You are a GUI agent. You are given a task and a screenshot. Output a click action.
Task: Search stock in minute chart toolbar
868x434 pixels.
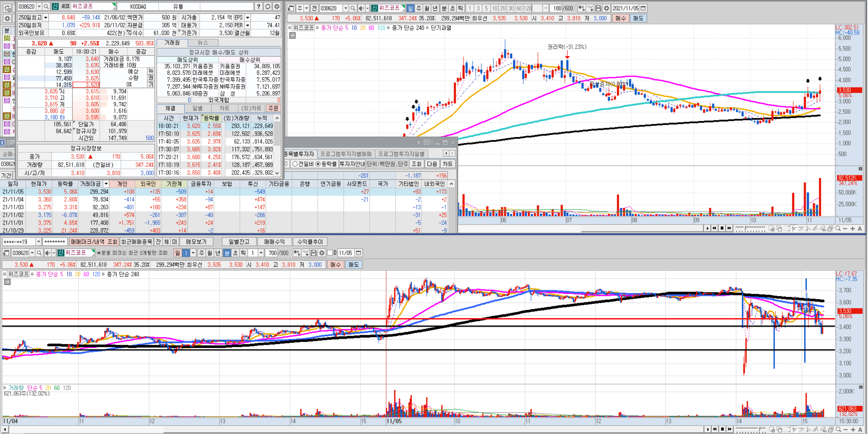pos(39,253)
